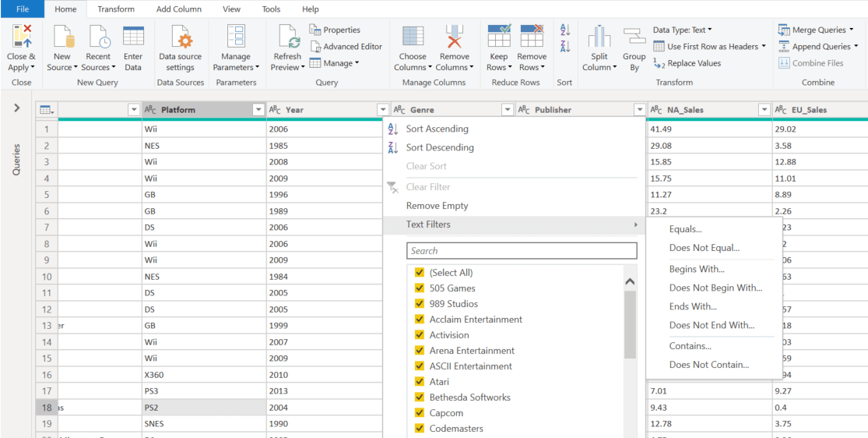This screenshot has height=438, width=868.
Task: Uncheck the Activision checkbox
Action: (420, 335)
